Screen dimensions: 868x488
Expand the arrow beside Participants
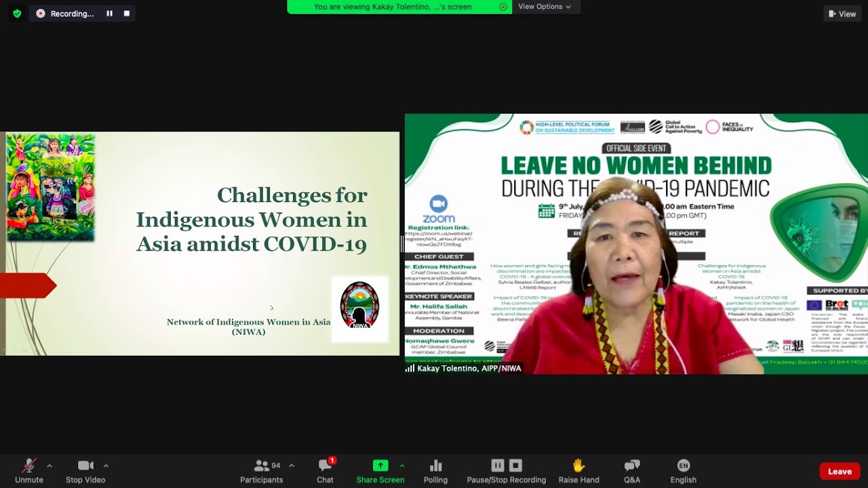[x=292, y=466]
